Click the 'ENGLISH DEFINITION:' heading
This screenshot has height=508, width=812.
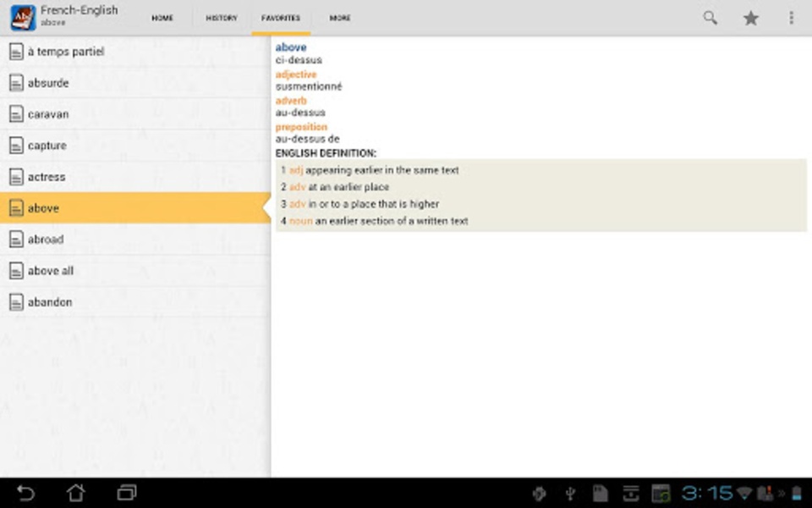tap(326, 153)
